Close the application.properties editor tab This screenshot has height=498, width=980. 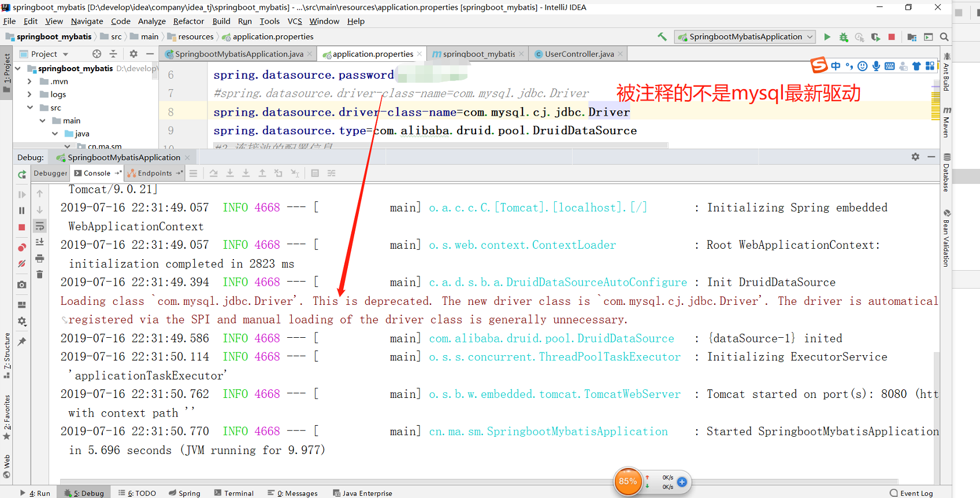[x=420, y=54]
